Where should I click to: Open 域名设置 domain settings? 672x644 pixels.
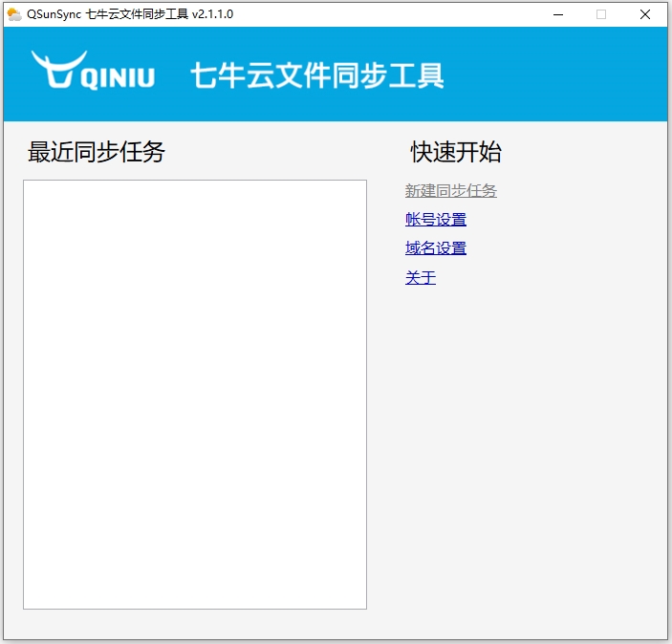tap(436, 248)
